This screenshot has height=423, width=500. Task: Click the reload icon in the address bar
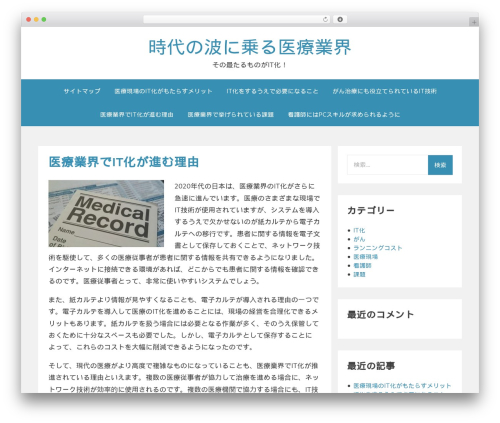pyautogui.click(x=325, y=20)
